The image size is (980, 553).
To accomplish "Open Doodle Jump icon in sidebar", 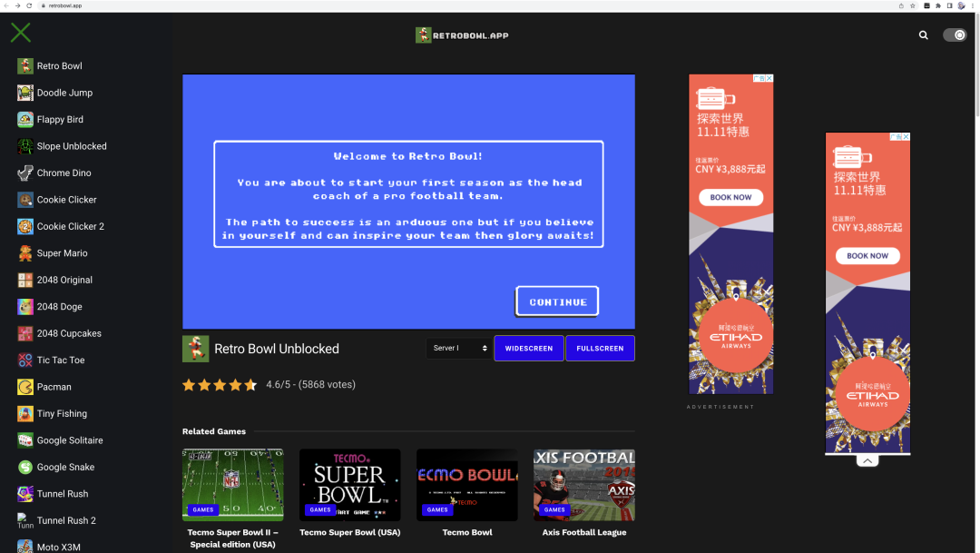I will click(25, 93).
